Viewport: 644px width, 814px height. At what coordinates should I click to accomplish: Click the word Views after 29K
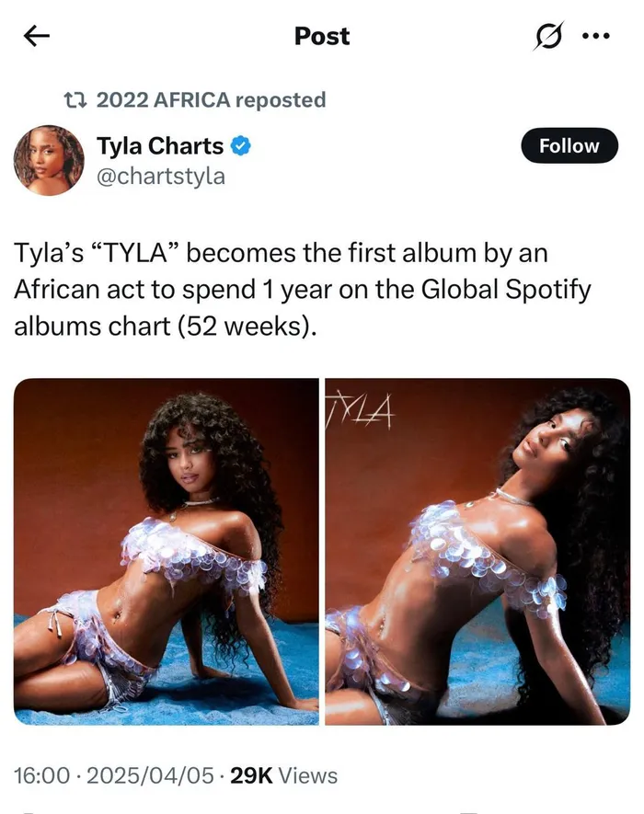[x=308, y=775]
